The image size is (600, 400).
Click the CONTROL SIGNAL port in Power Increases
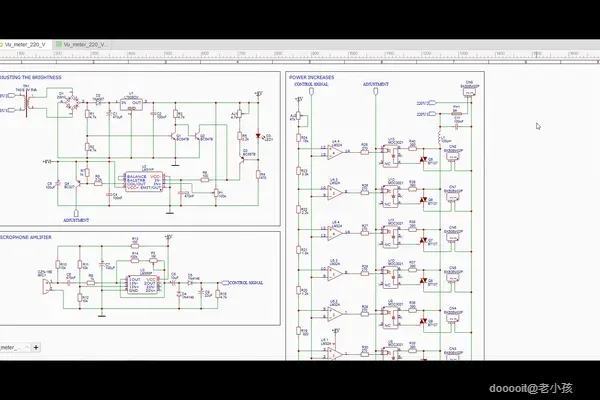click(x=311, y=91)
